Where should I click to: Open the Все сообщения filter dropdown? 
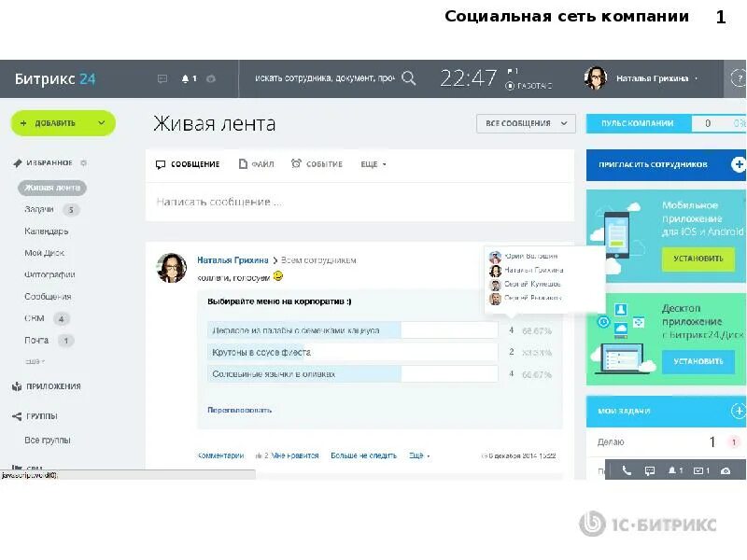pos(526,123)
